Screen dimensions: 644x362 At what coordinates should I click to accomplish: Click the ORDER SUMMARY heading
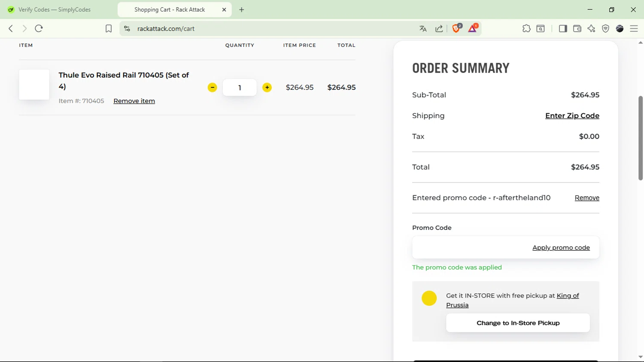pos(461,68)
